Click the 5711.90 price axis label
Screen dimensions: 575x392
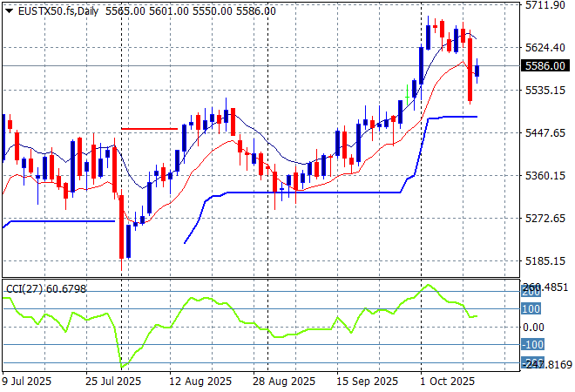pos(543,5)
